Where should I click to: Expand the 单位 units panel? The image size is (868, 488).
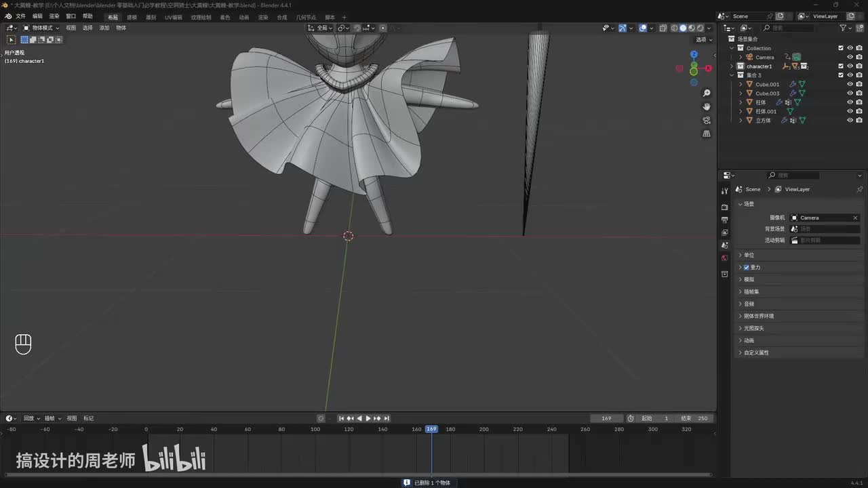749,256
